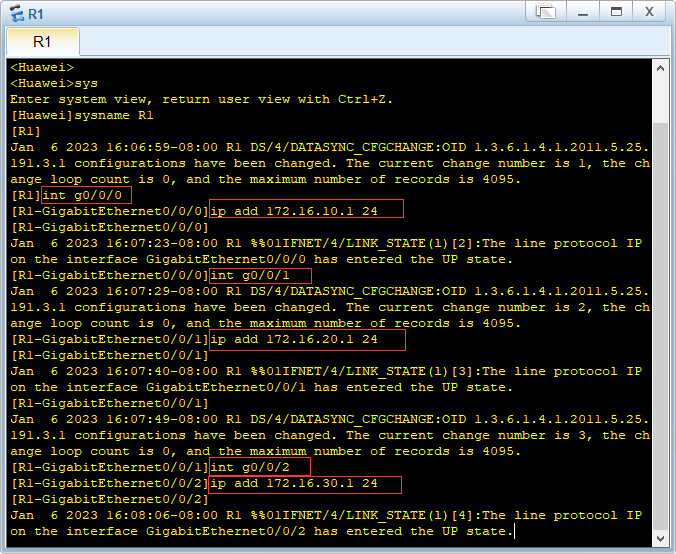Click the 16:07:23 LINK_STATE log line
Image resolution: width=676 pixels, height=554 pixels.
coord(326,244)
